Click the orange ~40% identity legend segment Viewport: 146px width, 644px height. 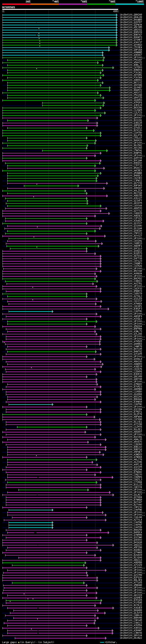click(x=45, y=4)
